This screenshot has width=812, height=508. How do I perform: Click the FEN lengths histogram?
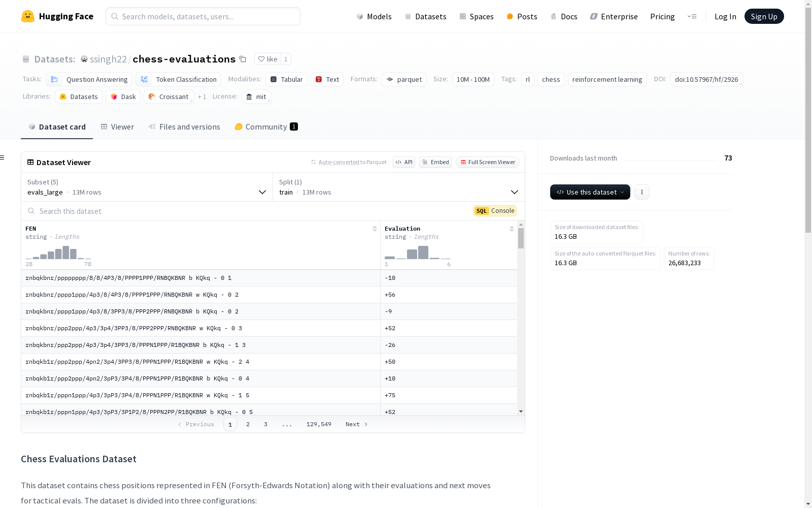pyautogui.click(x=58, y=252)
